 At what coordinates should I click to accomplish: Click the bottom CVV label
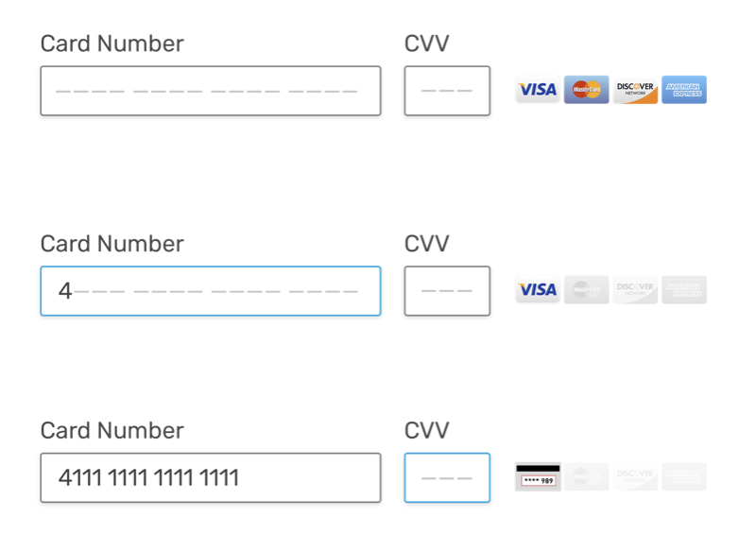426,431
